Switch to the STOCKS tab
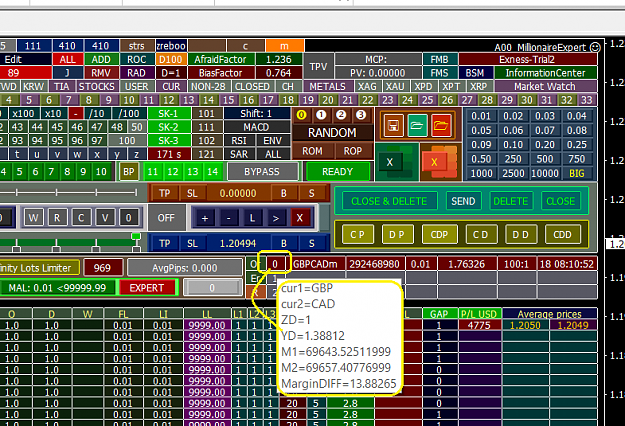The height and width of the screenshot is (426, 625). click(97, 86)
